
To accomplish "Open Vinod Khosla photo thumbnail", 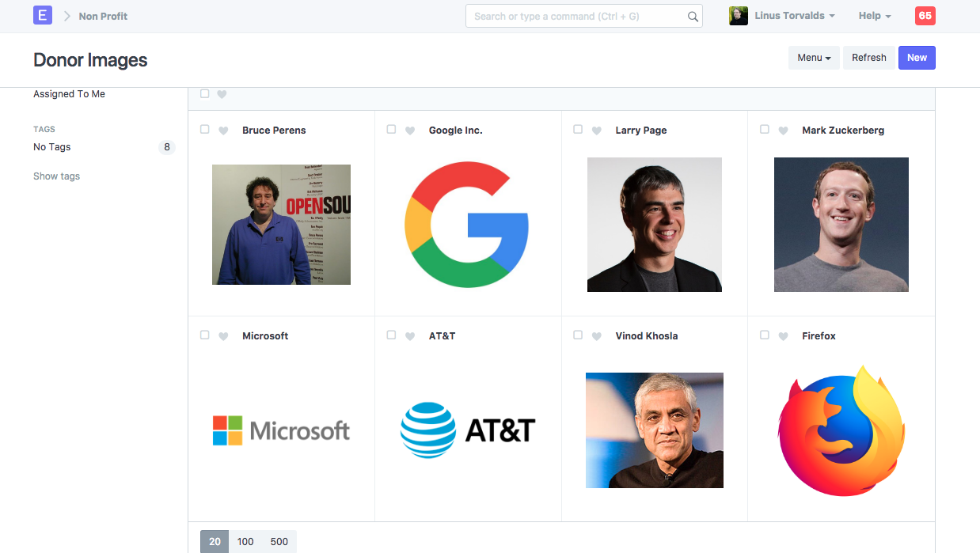I will [655, 430].
